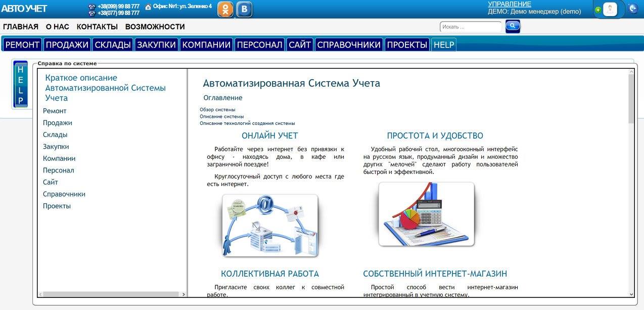Click the vertical HELP book icon
Viewport: 644px width, 310px height.
point(20,85)
